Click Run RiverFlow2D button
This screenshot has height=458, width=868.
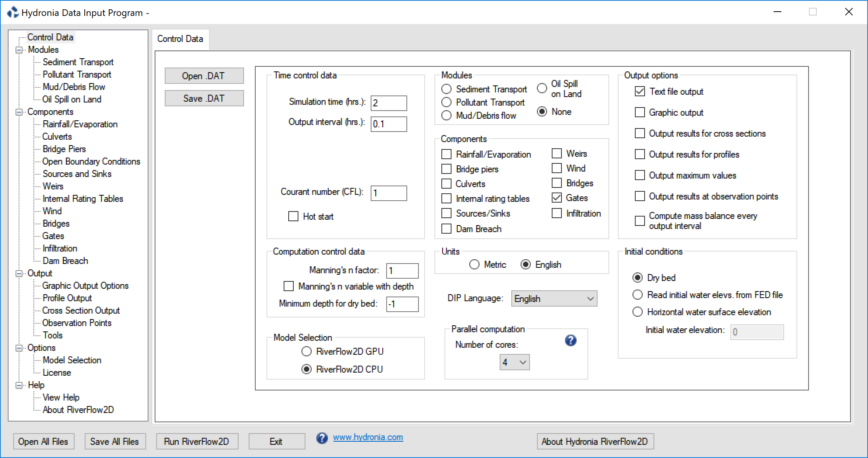coord(197,441)
